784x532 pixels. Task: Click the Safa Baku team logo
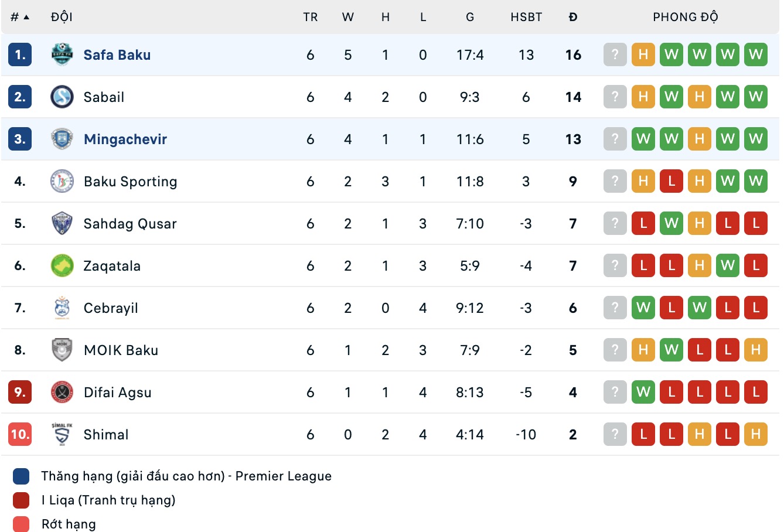point(62,54)
